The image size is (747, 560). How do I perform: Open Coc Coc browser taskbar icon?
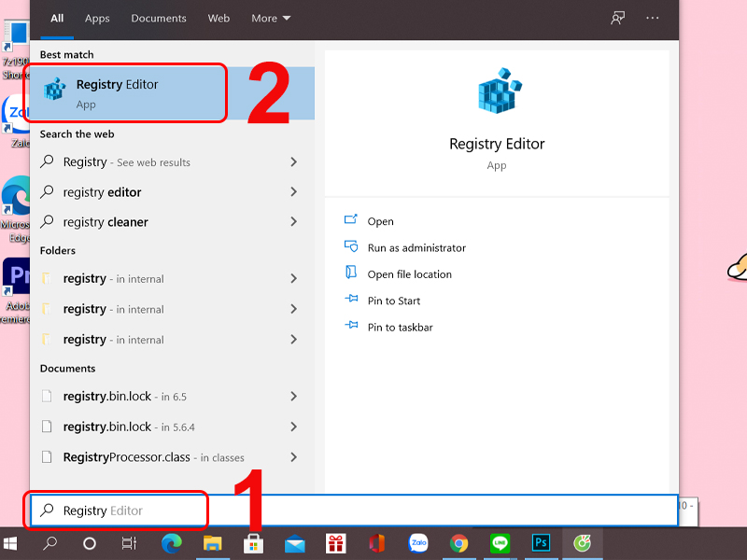[x=582, y=543]
